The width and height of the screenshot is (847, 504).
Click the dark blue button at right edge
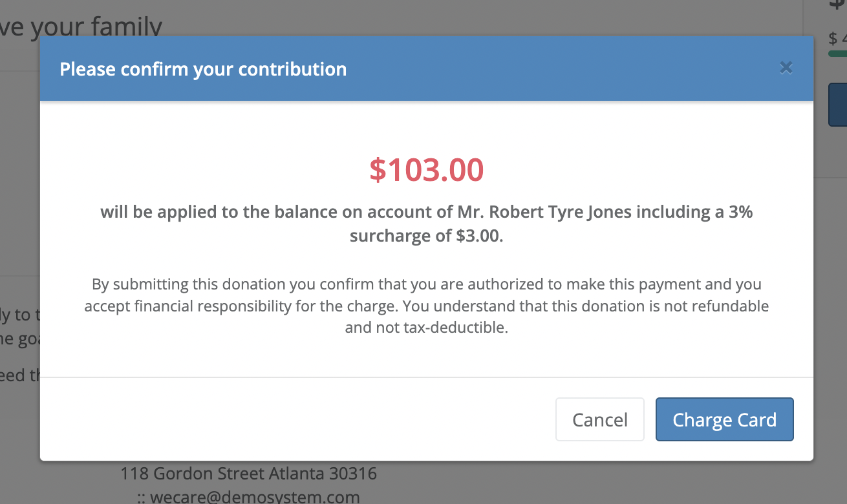pos(838,103)
